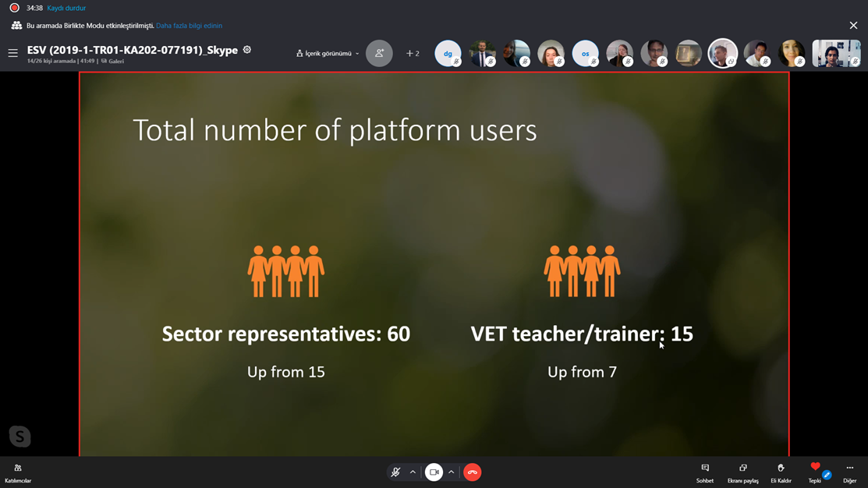Open the Sohbet chat panel
Image resolution: width=868 pixels, height=488 pixels.
click(x=704, y=472)
